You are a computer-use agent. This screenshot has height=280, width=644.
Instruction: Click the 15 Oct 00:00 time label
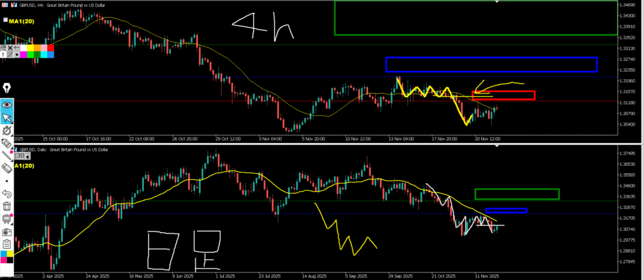[x=55, y=139]
